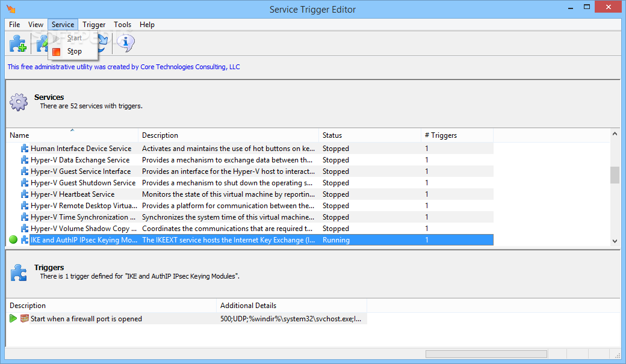Click the Hyper-V Remote Desktop row icon
Screen dimensions: 626x364
pyautogui.click(x=24, y=206)
